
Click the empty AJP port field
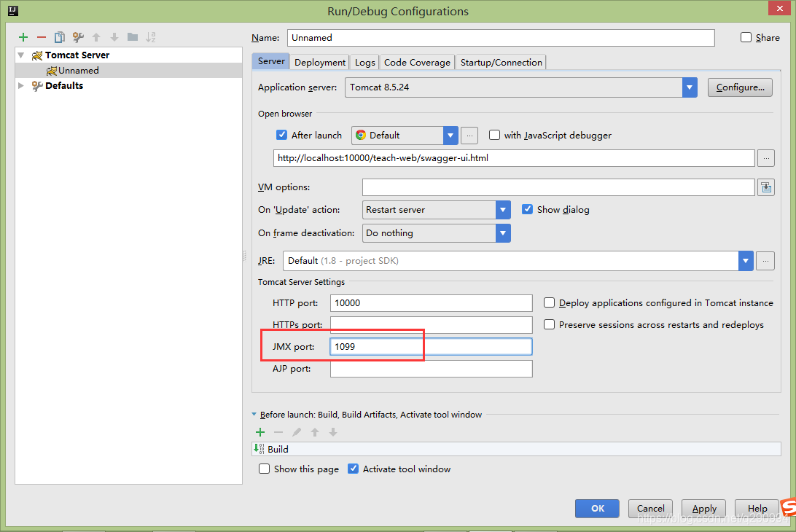431,369
